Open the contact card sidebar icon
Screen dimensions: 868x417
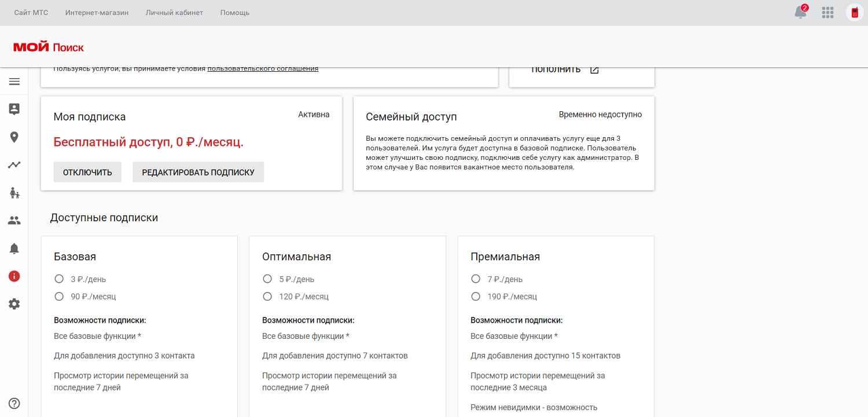tap(14, 109)
